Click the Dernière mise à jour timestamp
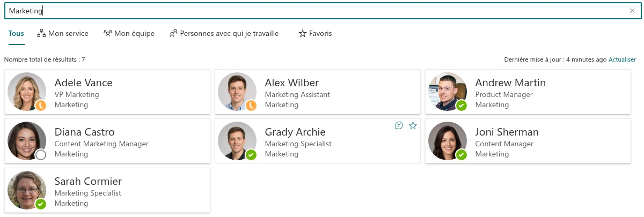The image size is (644, 217). (555, 59)
